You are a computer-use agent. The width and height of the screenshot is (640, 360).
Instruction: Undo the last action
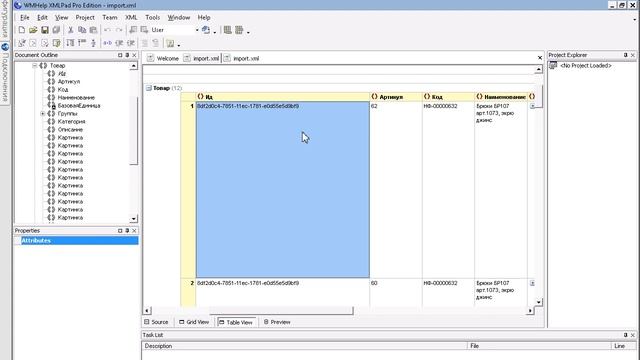click(x=107, y=30)
